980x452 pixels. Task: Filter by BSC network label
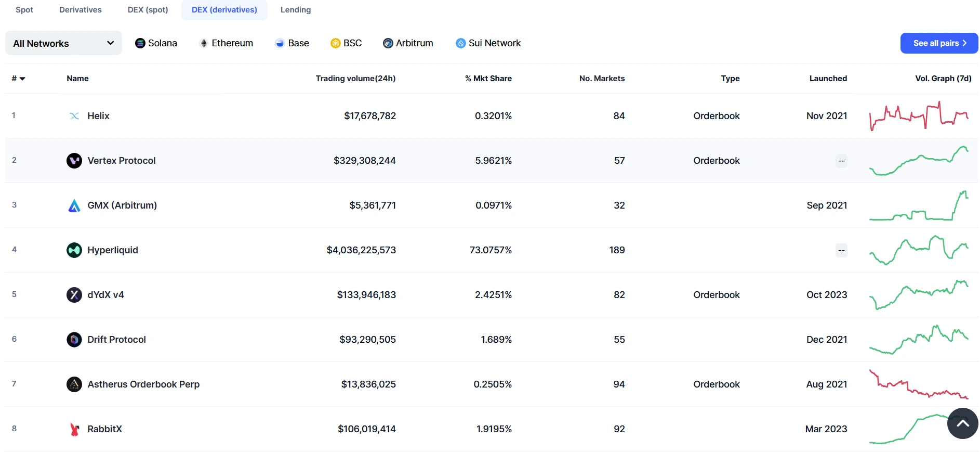click(x=352, y=43)
